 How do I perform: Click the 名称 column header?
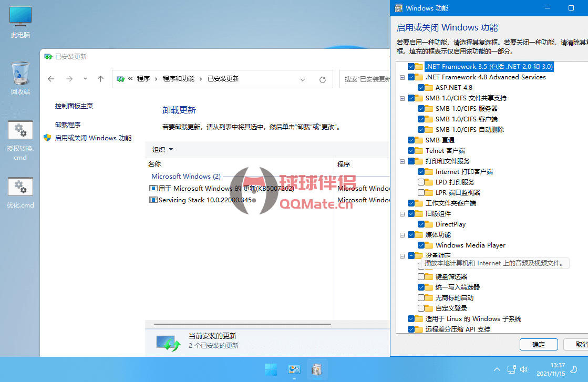pyautogui.click(x=154, y=164)
